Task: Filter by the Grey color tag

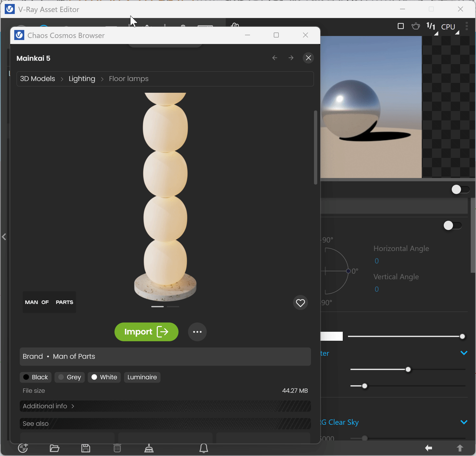Action: 70,377
